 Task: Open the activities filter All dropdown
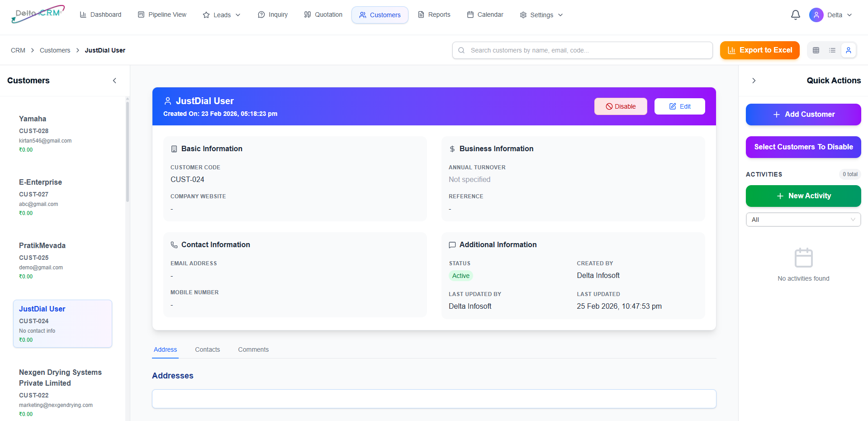point(803,220)
